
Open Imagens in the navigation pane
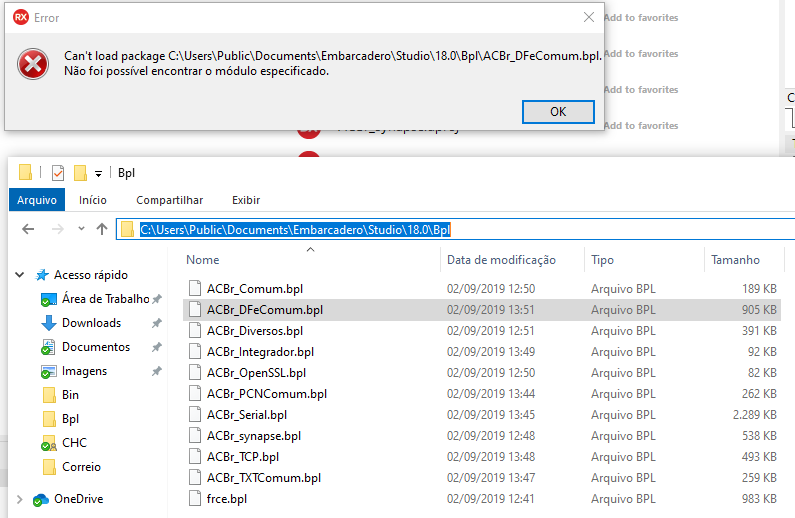click(x=84, y=371)
